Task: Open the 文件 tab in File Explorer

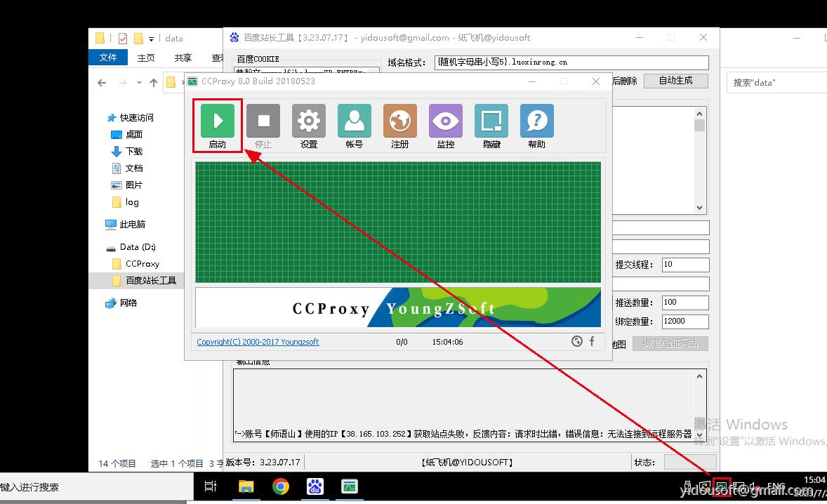Action: tap(108, 58)
